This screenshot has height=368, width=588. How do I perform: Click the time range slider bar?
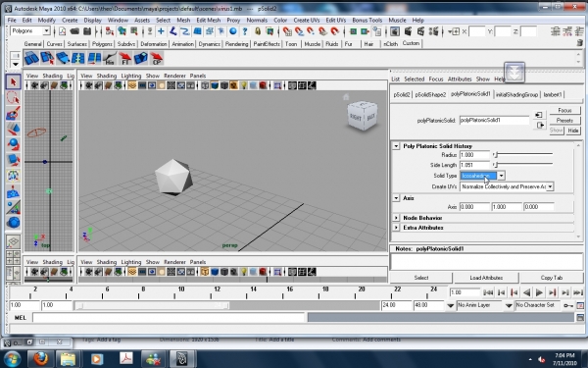152,305
